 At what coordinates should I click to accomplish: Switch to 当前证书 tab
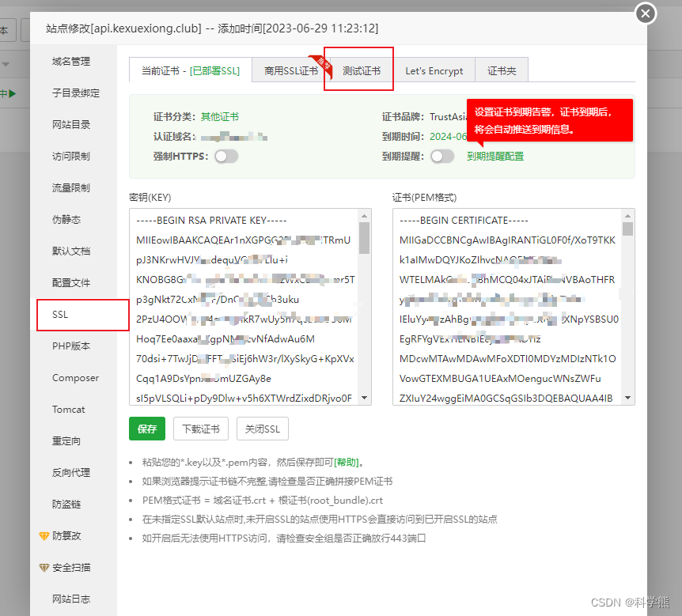point(191,70)
